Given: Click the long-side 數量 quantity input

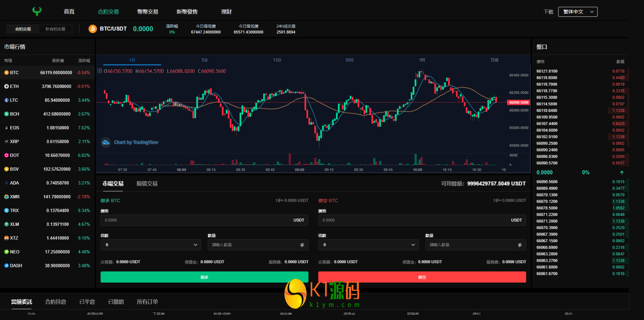Looking at the screenshot, I should pos(258,245).
